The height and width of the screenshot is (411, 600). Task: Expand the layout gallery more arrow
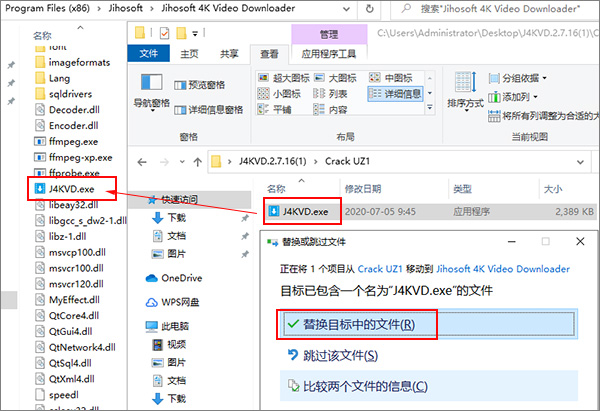[x=430, y=108]
